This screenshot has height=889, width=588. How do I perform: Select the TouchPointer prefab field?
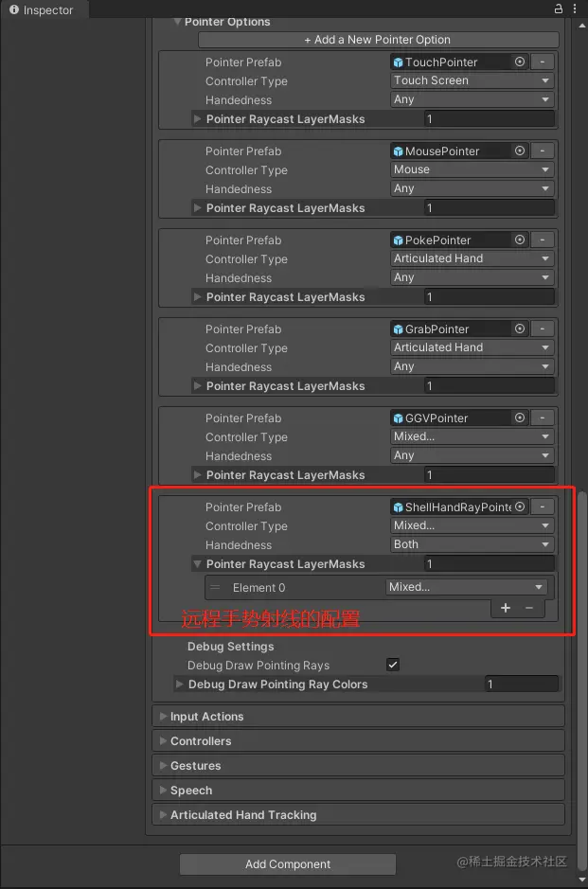458,62
